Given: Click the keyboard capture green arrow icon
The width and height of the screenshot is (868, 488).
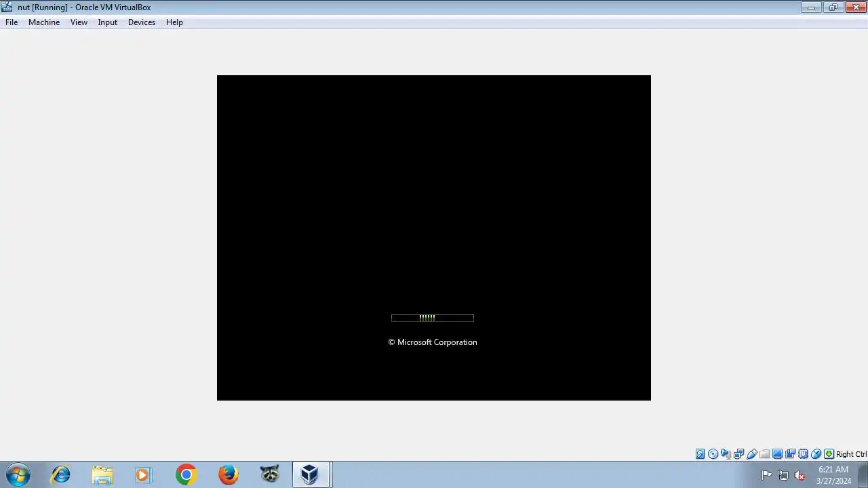Looking at the screenshot, I should click(x=829, y=454).
